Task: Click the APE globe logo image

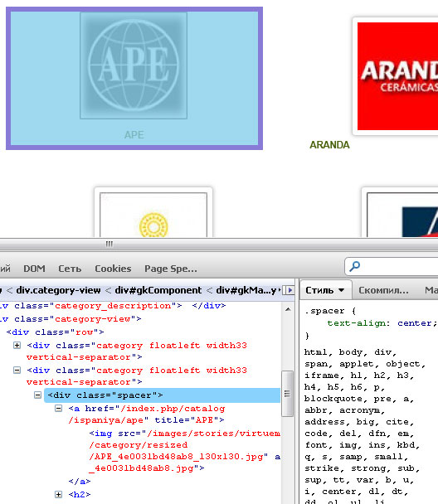Action: 134,65
